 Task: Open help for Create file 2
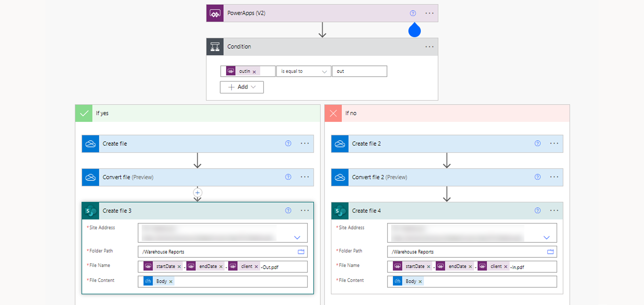[x=538, y=143]
